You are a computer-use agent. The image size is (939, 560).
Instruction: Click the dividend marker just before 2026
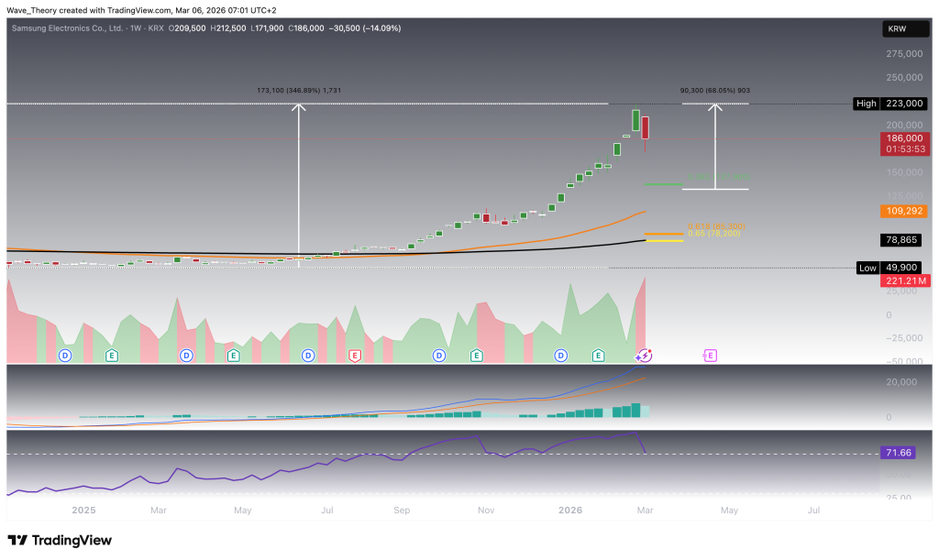560,354
